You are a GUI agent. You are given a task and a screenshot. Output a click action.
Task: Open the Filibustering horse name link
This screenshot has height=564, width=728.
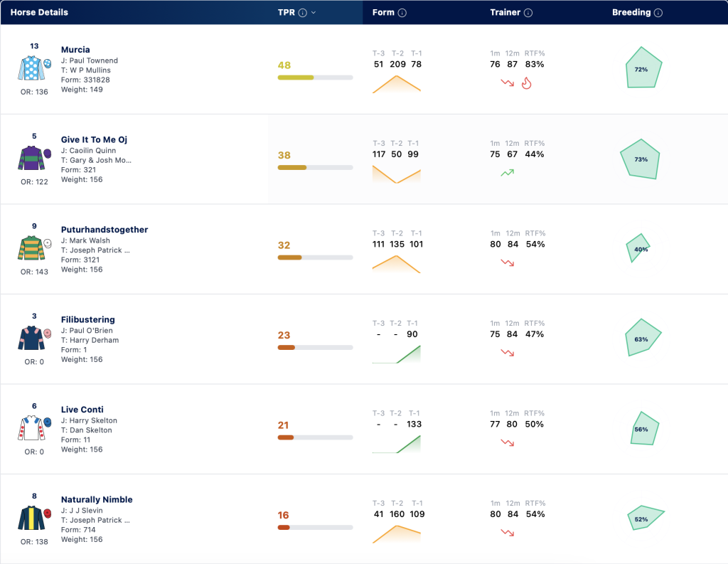pyautogui.click(x=87, y=319)
